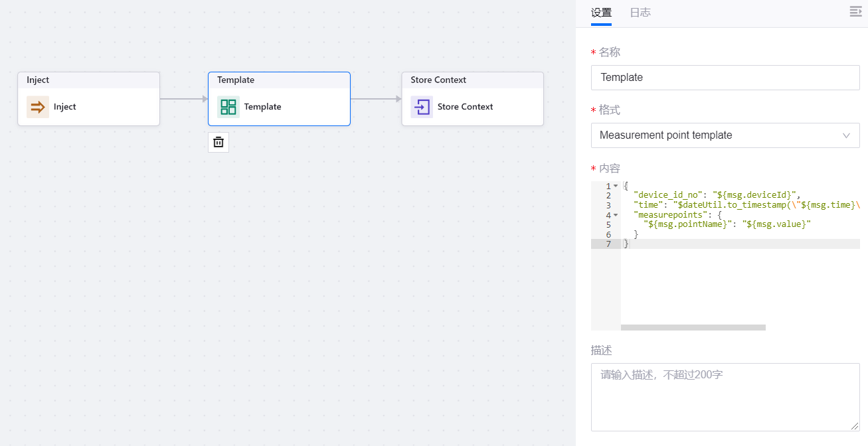
Task: Fold measurepoints block at line 4
Action: point(616,216)
